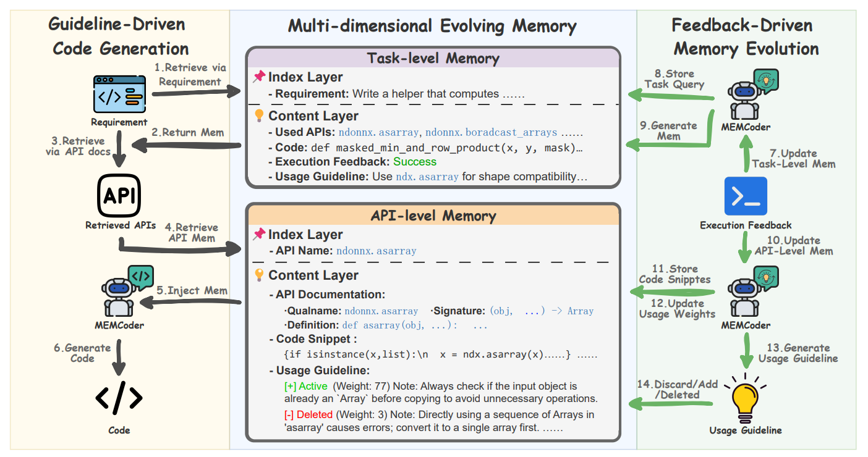The image size is (868, 457).
Task: Click the Signature: (obj, ...) -> Array entry
Action: pyautogui.click(x=512, y=311)
